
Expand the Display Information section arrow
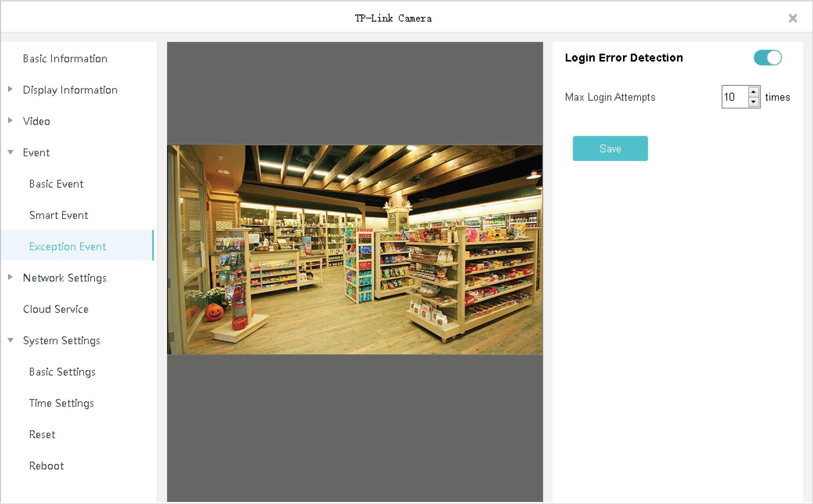[10, 89]
